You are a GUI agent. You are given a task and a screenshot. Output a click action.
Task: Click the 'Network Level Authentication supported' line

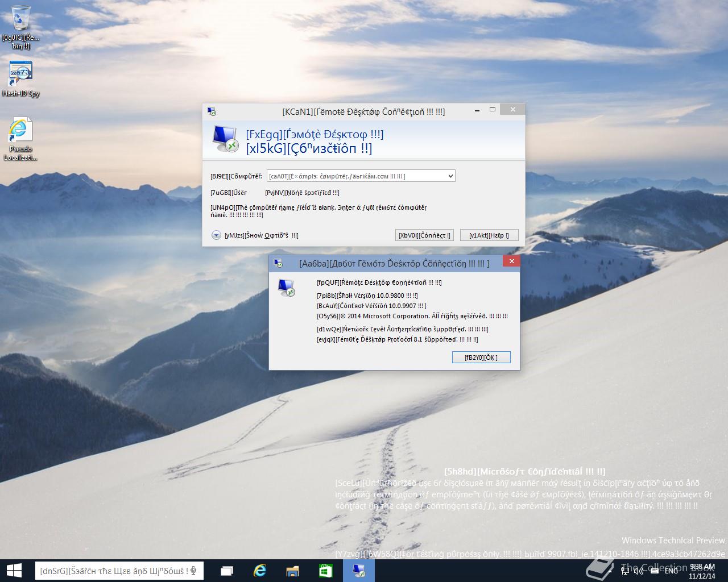tap(403, 329)
